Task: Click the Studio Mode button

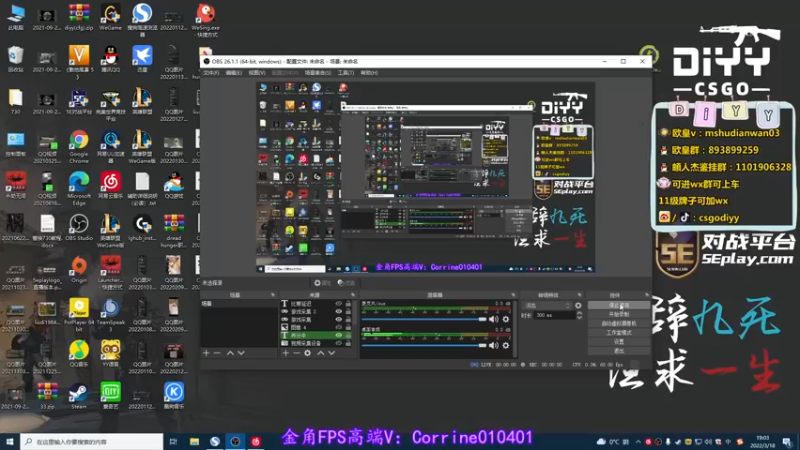Action: pos(619,333)
